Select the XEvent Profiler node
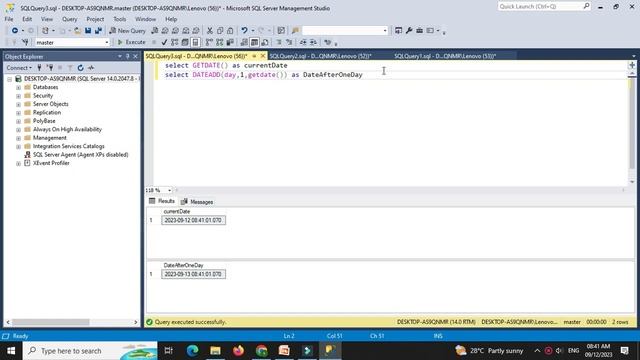This screenshot has height=360, width=640. click(x=51, y=163)
